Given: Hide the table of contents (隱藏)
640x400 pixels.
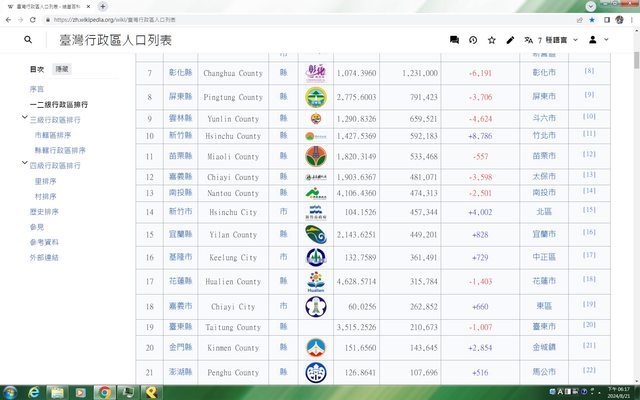Looking at the screenshot, I should click(62, 70).
